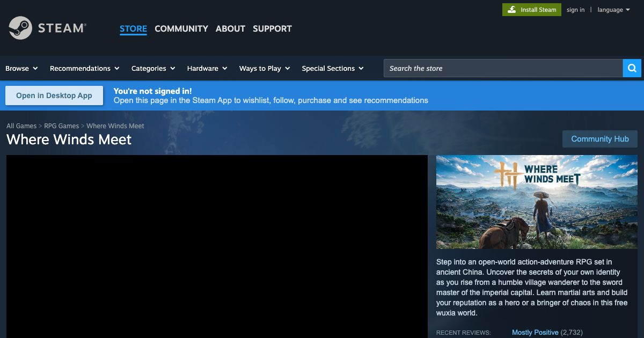Click the Where Winds Meet header image
644x338 pixels.
[537, 202]
